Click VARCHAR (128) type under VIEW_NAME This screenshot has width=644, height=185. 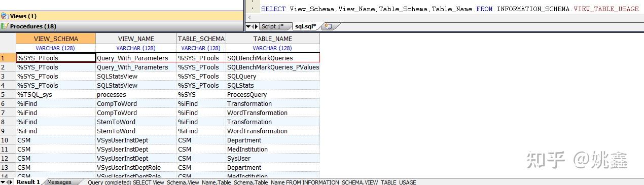click(136, 48)
